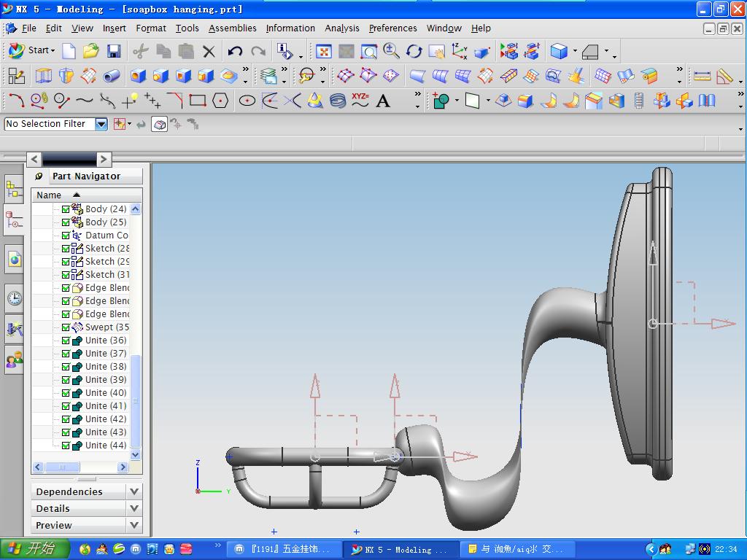
Task: Expand the Snap Point dropdown arrow
Action: tap(130, 124)
